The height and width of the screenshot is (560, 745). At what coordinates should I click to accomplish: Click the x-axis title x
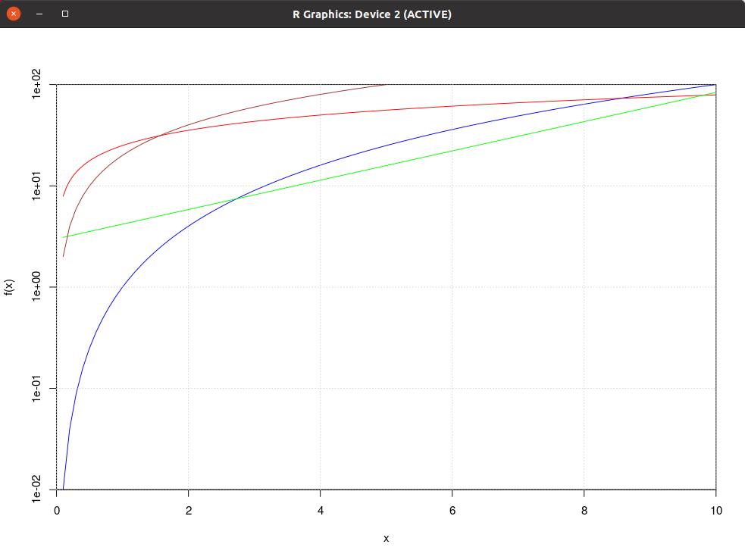pos(387,539)
